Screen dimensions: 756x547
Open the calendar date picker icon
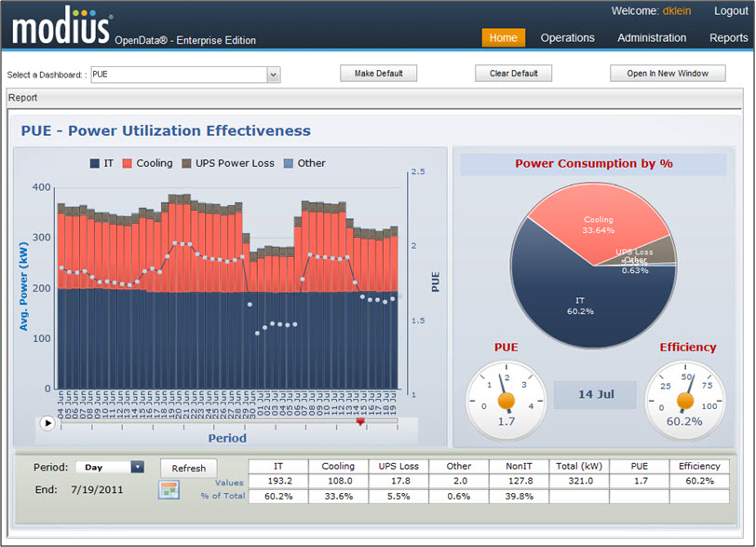click(x=169, y=490)
